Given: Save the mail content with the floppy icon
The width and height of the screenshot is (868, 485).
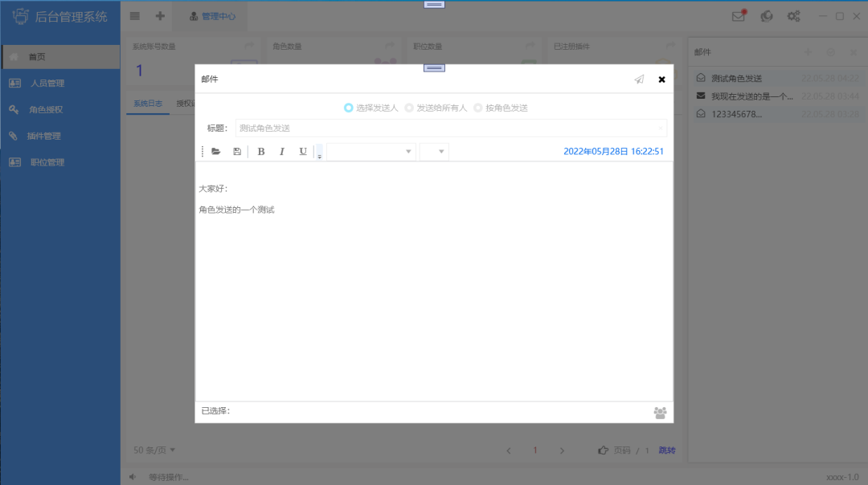Looking at the screenshot, I should point(237,152).
